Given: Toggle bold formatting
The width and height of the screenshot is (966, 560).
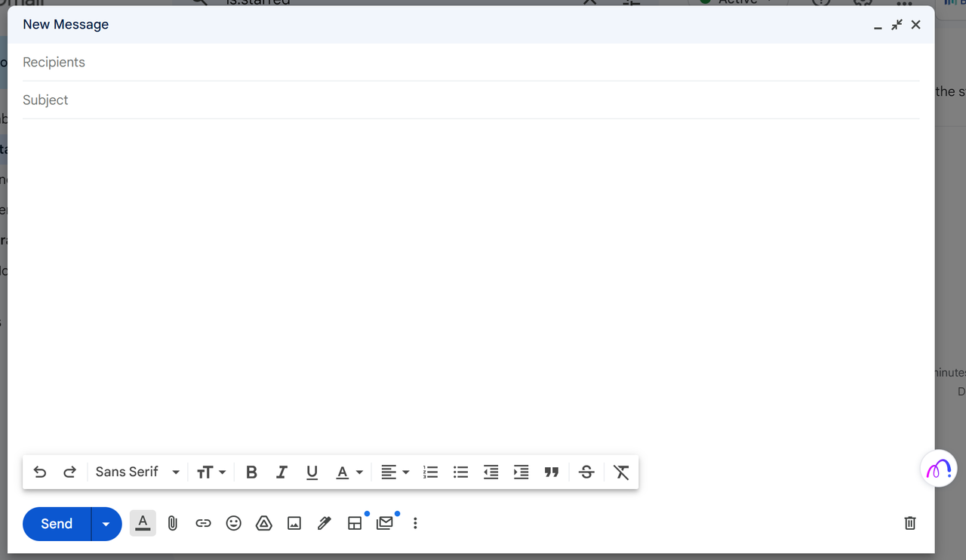Looking at the screenshot, I should pyautogui.click(x=251, y=472).
